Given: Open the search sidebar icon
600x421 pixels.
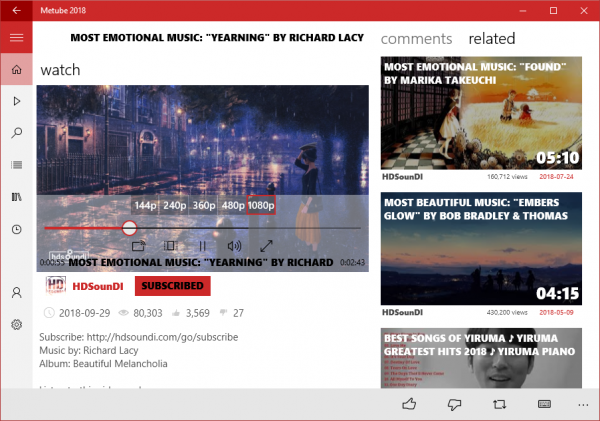Looking at the screenshot, I should pyautogui.click(x=16, y=133).
